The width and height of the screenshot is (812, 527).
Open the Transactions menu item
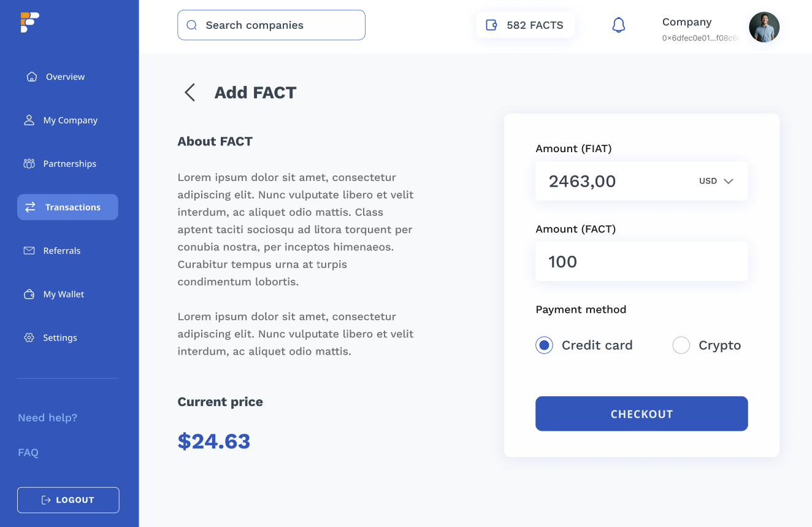[67, 207]
